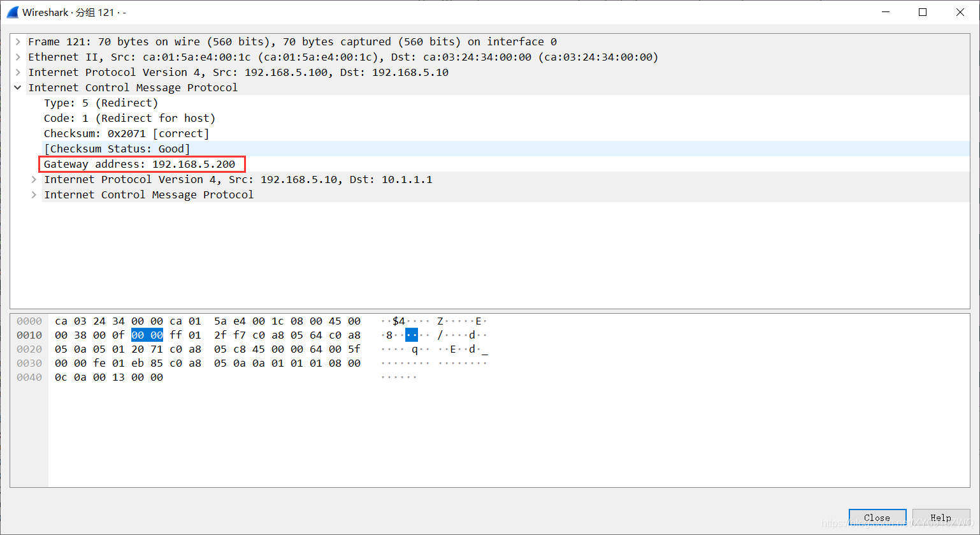Click hex offset 0000 in byte pane
Viewport: 980px width, 535px height.
29,321
